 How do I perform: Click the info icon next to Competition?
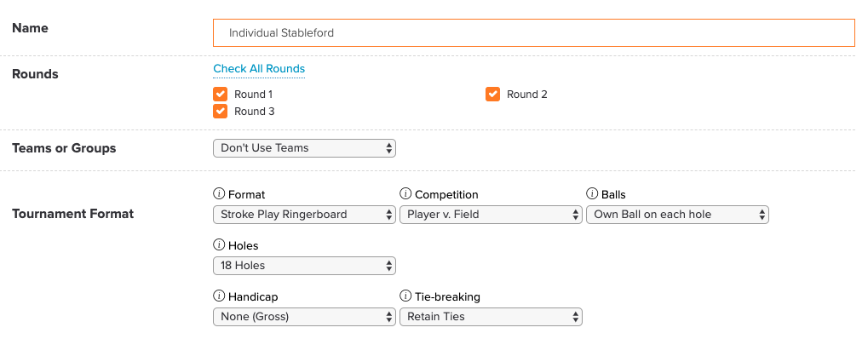[405, 194]
